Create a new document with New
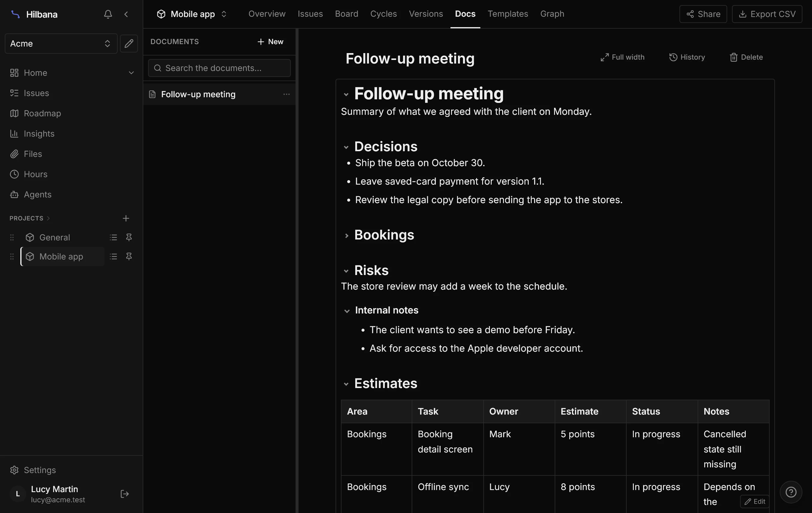This screenshot has height=513, width=812. [x=270, y=42]
